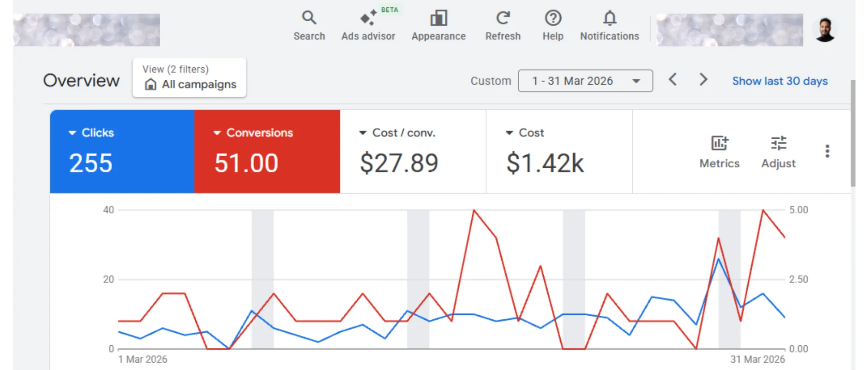This screenshot has width=868, height=370.
Task: Click Show last 30 days link
Action: [x=780, y=81]
